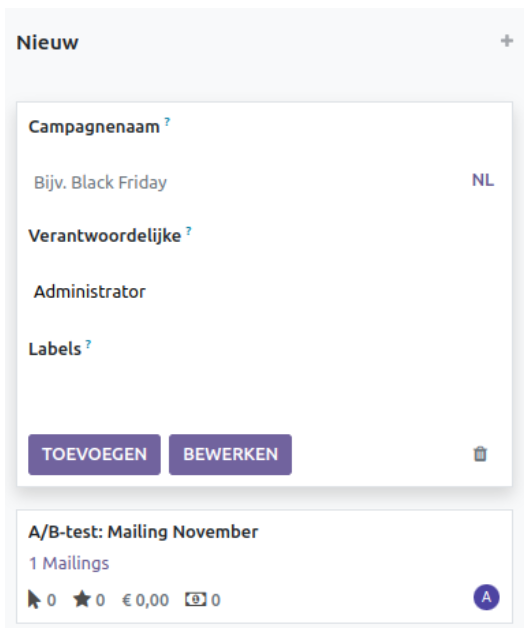This screenshot has height=636, width=524.
Task: Click the star icon on campaign card
Action: (82, 599)
